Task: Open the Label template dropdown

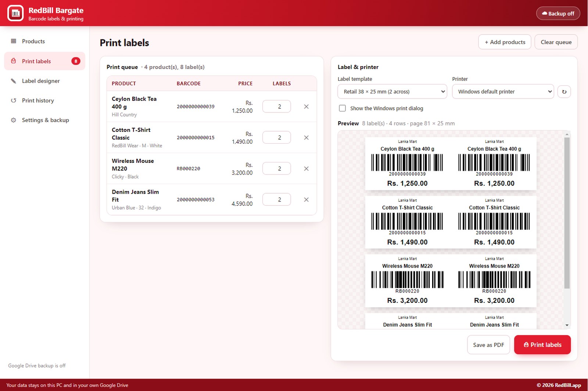Action: pos(392,92)
